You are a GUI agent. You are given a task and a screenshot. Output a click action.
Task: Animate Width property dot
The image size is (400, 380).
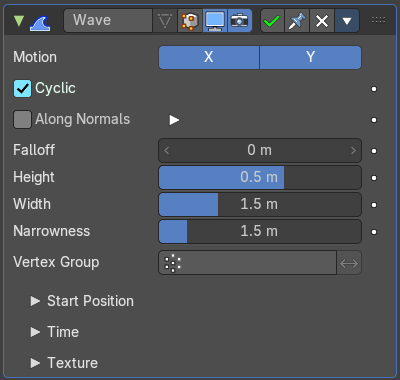click(x=374, y=205)
